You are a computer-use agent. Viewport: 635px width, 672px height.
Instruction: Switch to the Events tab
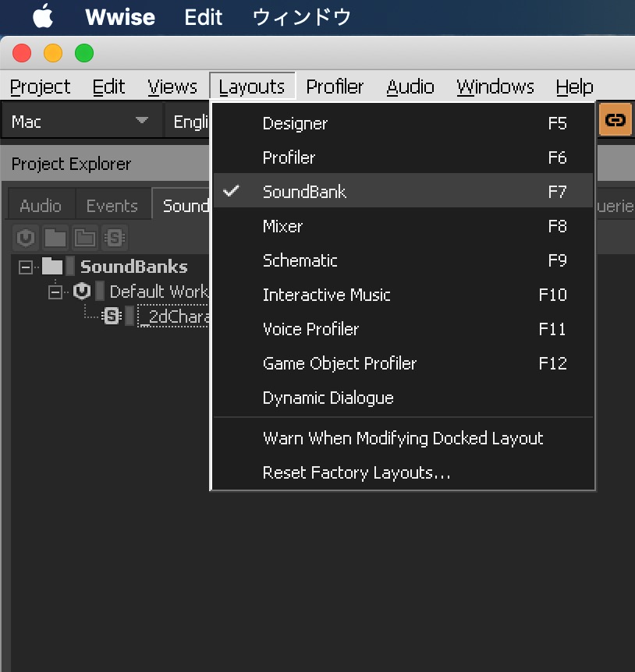pos(112,206)
